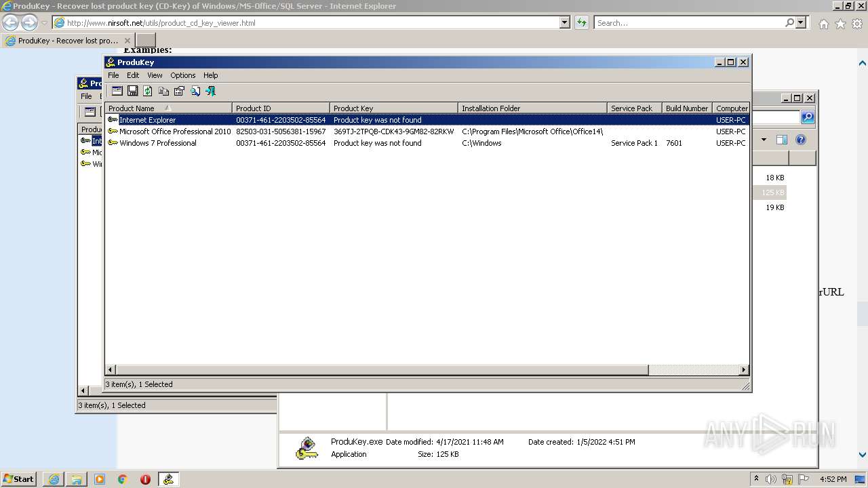Open File menu in the background ProduKey window
The width and height of the screenshot is (868, 488).
pyautogui.click(x=86, y=96)
